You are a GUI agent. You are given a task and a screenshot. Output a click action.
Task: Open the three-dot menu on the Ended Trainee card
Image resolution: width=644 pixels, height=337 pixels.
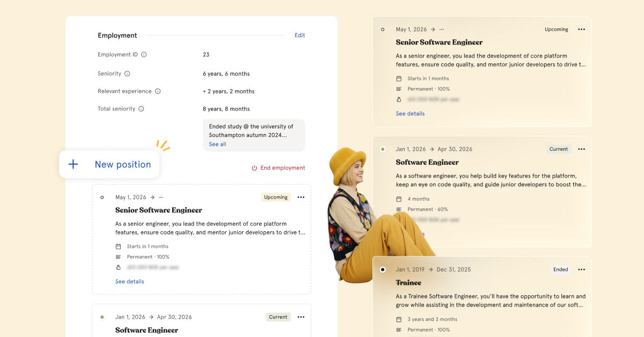coord(581,269)
